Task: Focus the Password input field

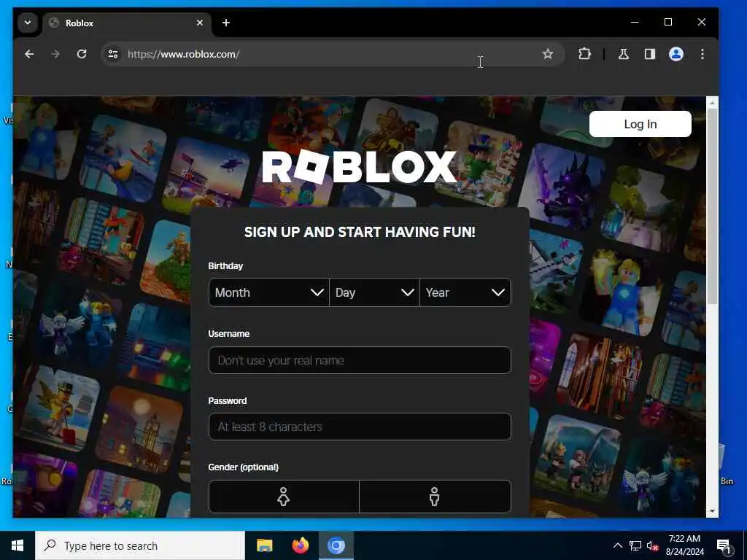Action: (360, 427)
